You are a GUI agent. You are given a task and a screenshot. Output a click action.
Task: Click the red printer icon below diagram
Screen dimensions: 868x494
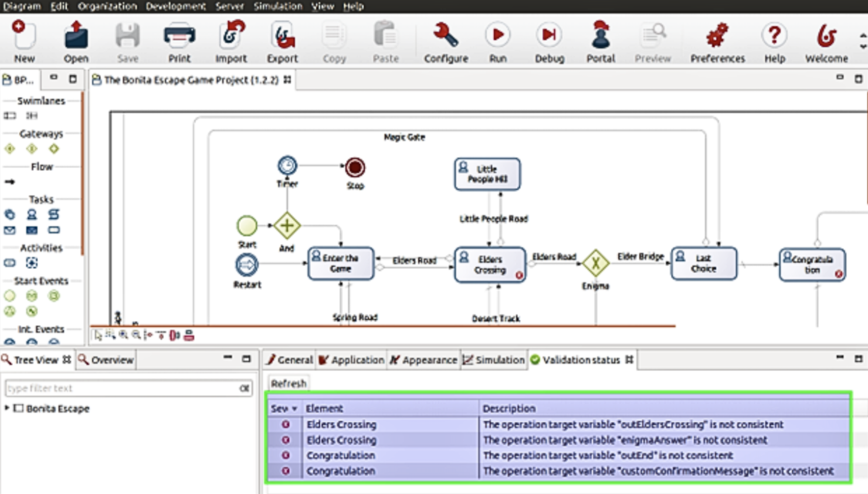pyautogui.click(x=189, y=335)
